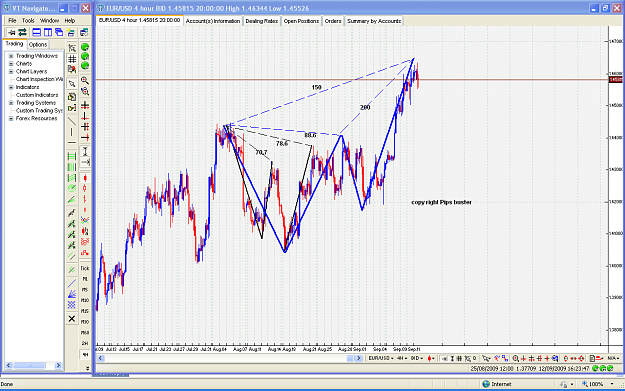The image size is (625, 391).
Task: Select the single blue line drawing tool
Action: coord(72,283)
